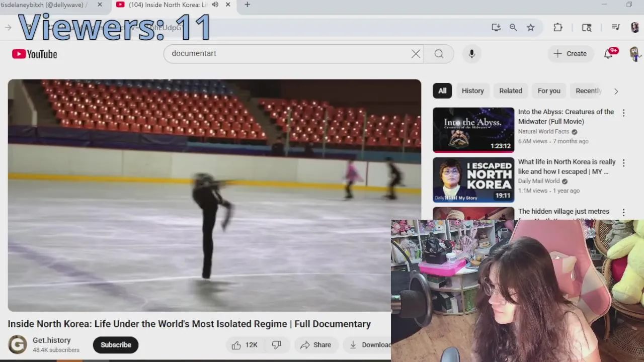Viewport: 644px width, 362px height.
Task: Open Chrome extensions puzzle icon
Action: [x=558, y=28]
